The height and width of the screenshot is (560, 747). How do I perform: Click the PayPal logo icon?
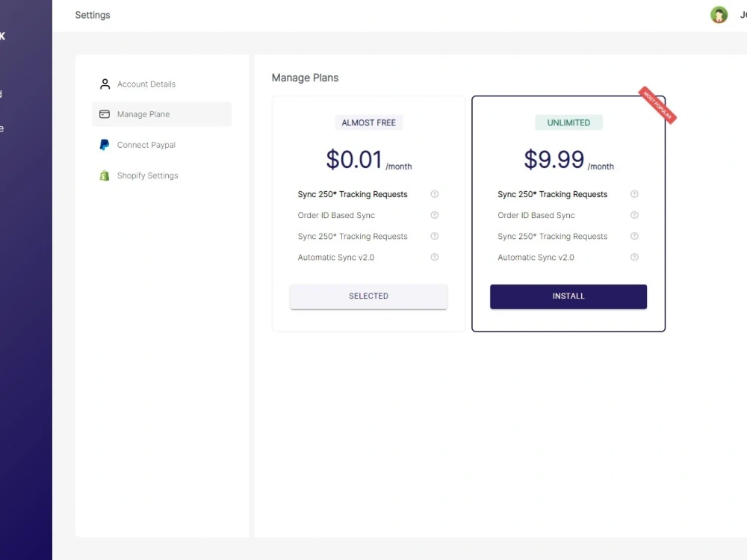click(x=105, y=145)
